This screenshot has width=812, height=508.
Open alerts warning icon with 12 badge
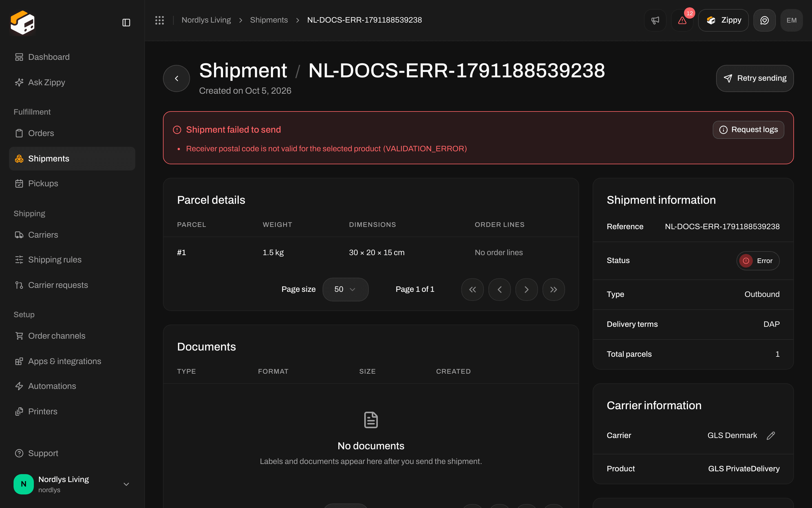pyautogui.click(x=682, y=20)
